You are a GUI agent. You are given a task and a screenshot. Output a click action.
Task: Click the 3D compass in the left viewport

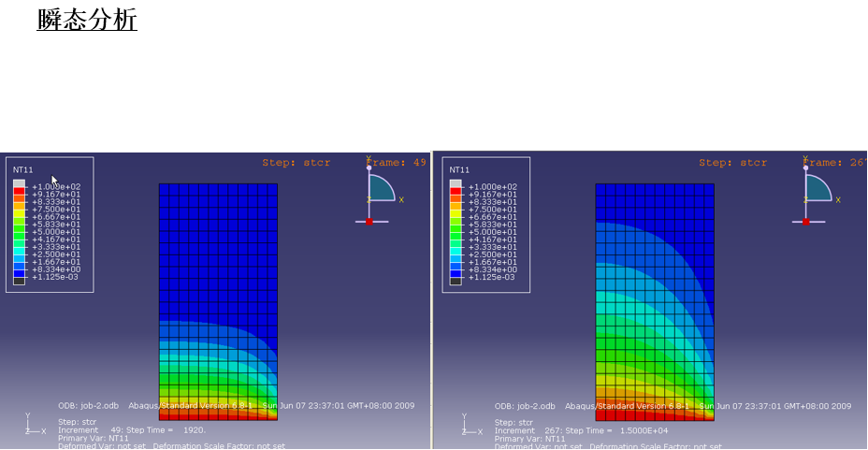coord(382,188)
